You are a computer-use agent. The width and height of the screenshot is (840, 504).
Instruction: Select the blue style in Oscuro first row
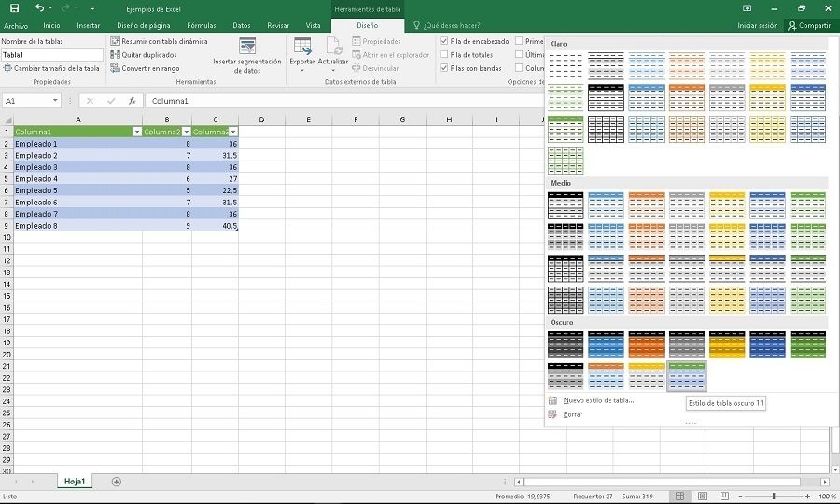point(606,344)
